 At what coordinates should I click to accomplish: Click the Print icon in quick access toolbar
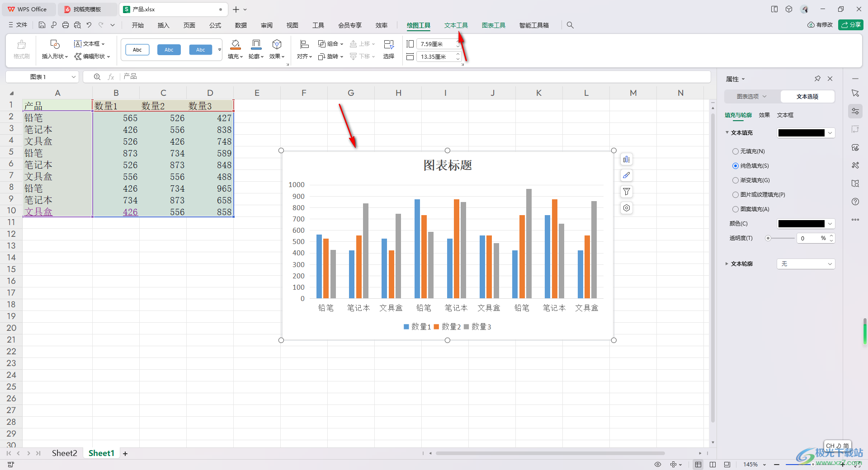tap(66, 25)
